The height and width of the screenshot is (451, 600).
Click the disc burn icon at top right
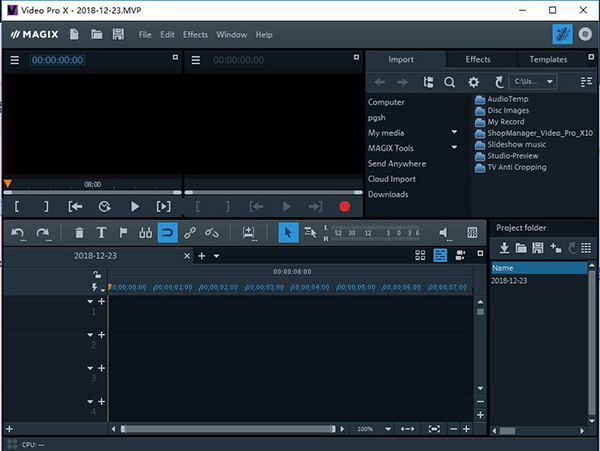pos(585,34)
